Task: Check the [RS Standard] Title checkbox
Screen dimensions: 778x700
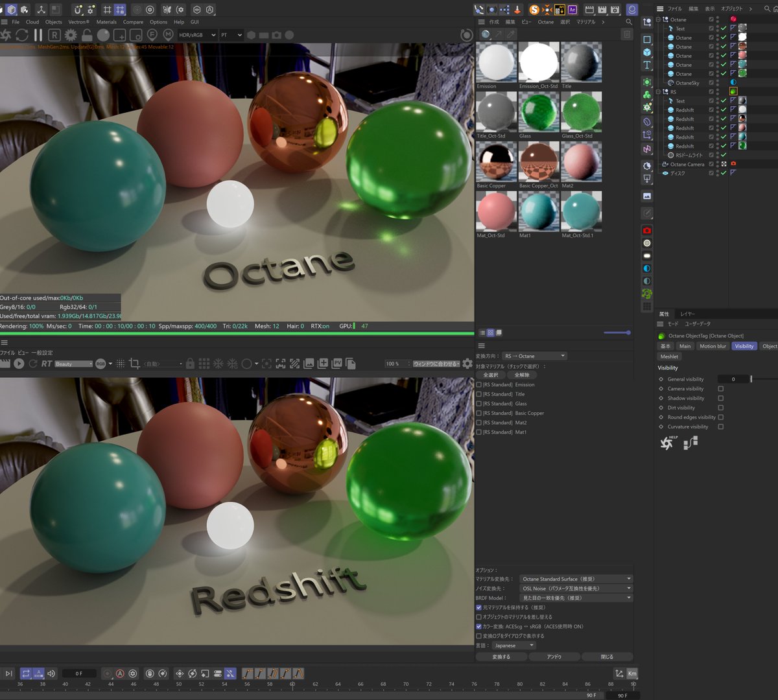Action: point(479,394)
